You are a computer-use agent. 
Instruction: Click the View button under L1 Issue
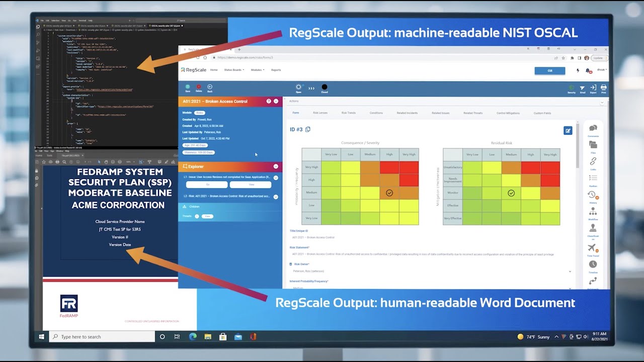251,185
